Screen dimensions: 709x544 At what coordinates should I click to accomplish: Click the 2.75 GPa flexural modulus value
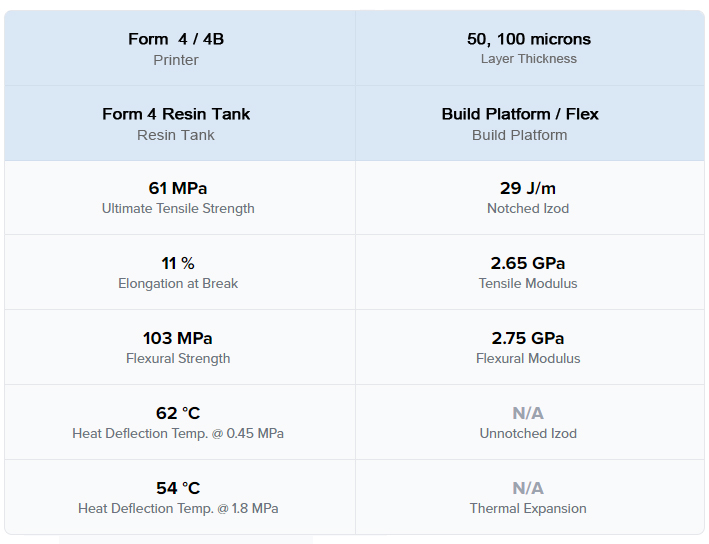click(528, 338)
